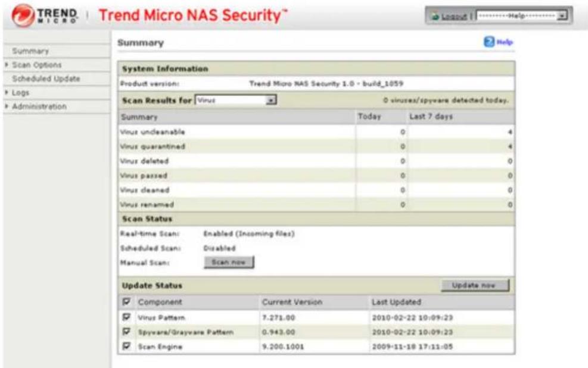
Task: Open Scan Options menu item
Action: coord(36,65)
